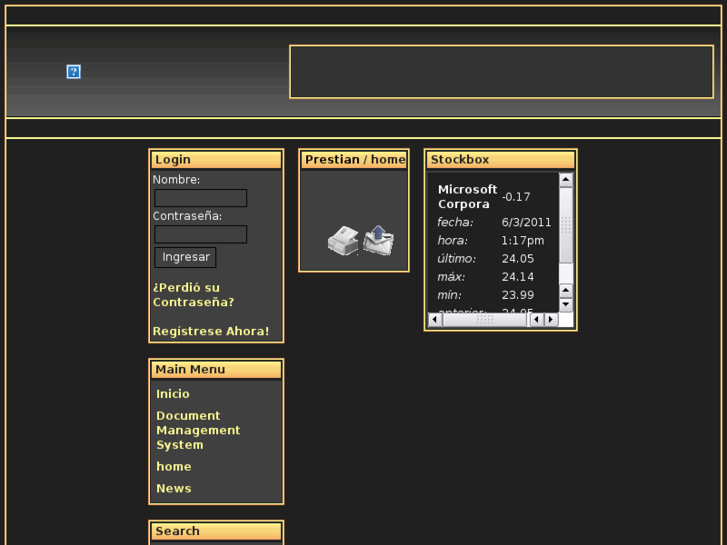Click Stockbox vertical scrollbar up arrow

tap(566, 180)
